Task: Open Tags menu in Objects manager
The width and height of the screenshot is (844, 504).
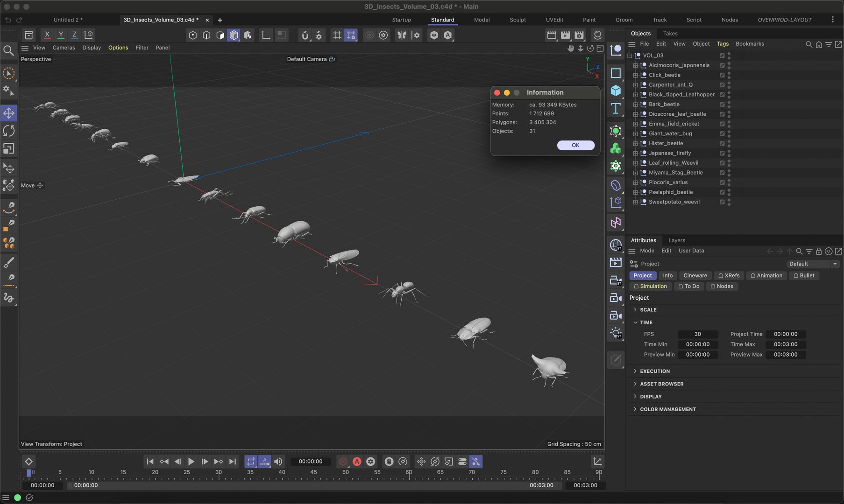Action: [x=723, y=44]
